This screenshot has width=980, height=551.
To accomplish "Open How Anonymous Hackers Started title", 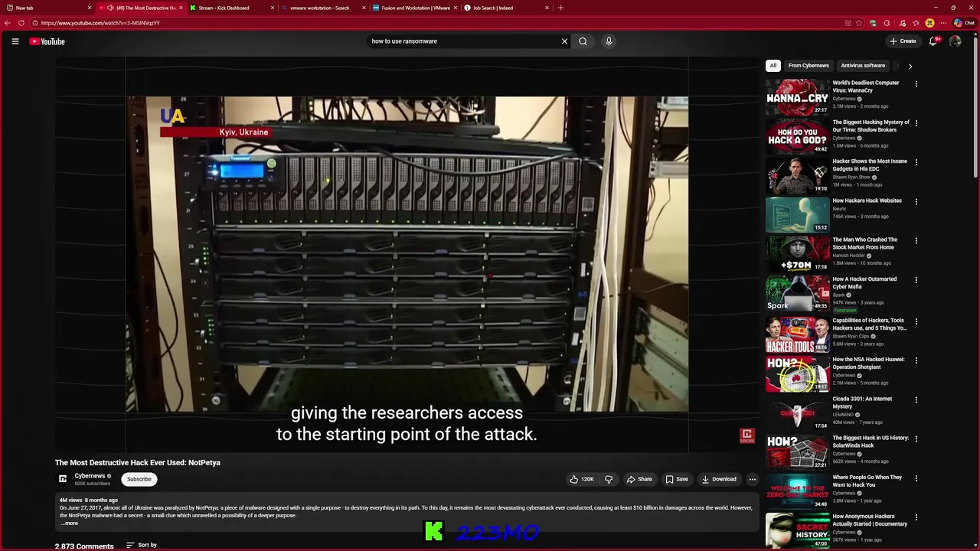I will click(x=870, y=520).
